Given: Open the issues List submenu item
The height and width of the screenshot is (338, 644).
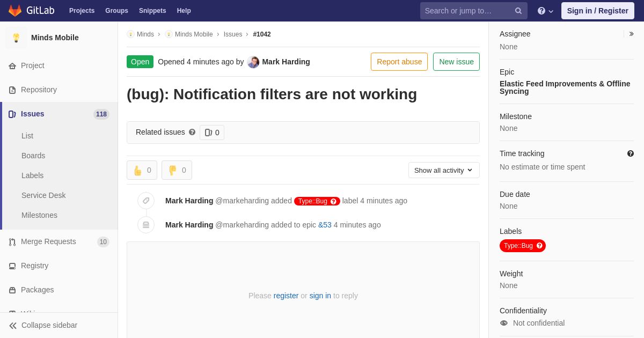Looking at the screenshot, I should [27, 136].
